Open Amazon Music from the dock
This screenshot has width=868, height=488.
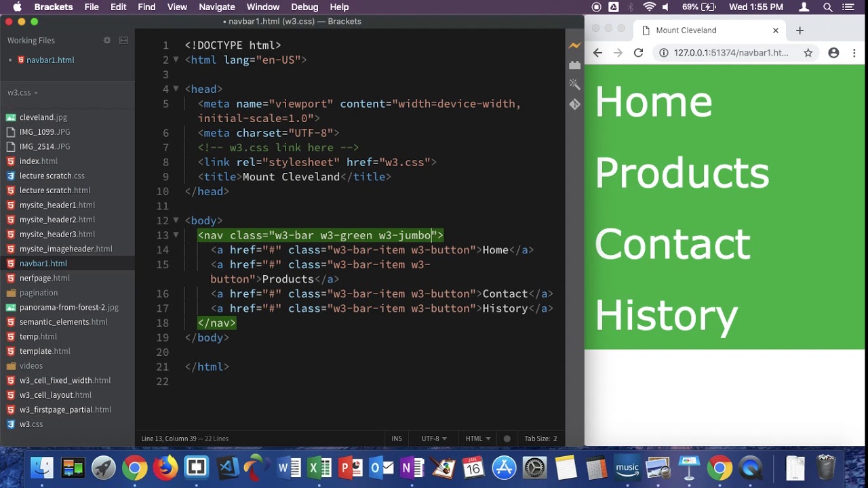tap(627, 468)
